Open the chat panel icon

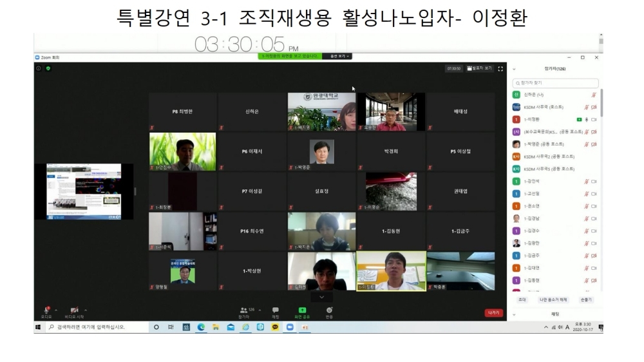click(276, 310)
